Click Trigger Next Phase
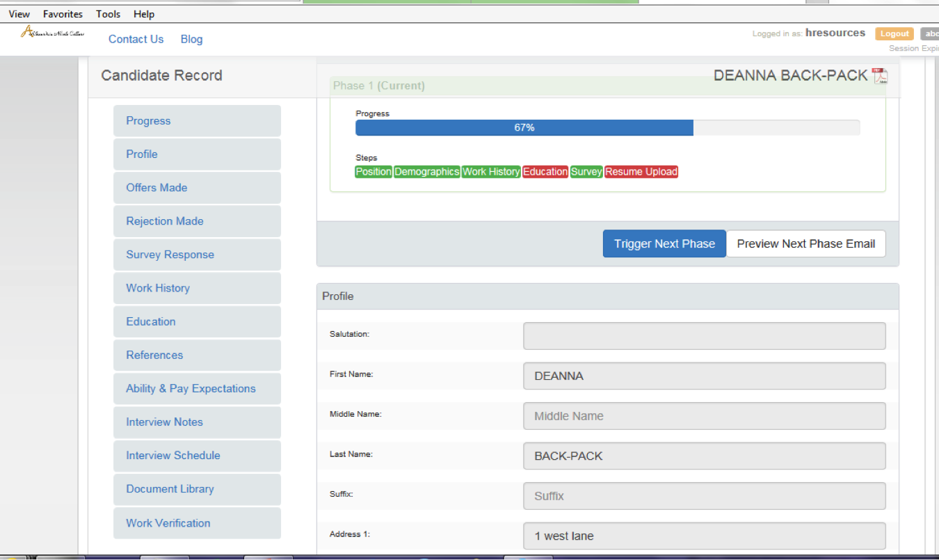The height and width of the screenshot is (560, 939). pyautogui.click(x=664, y=243)
